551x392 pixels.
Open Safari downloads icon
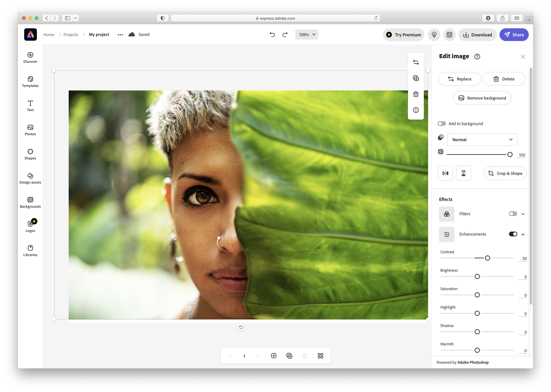point(488,18)
